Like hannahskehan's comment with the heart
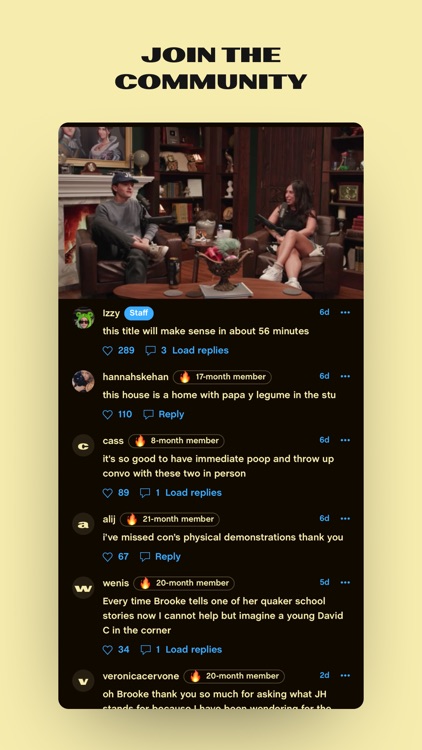 (108, 415)
